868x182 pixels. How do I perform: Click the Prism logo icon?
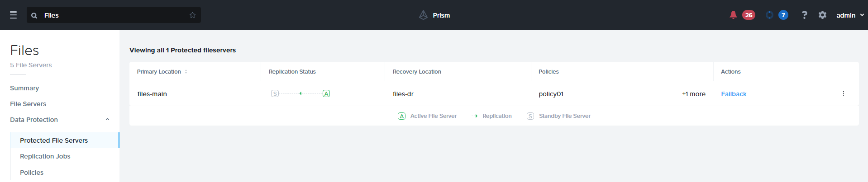423,15
